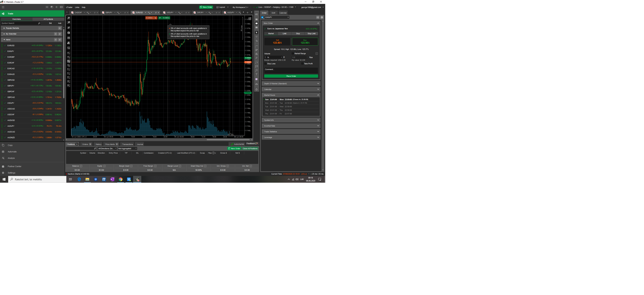Enable the Market Range checkbox
The height and width of the screenshot is (295, 644).
[x=293, y=53]
